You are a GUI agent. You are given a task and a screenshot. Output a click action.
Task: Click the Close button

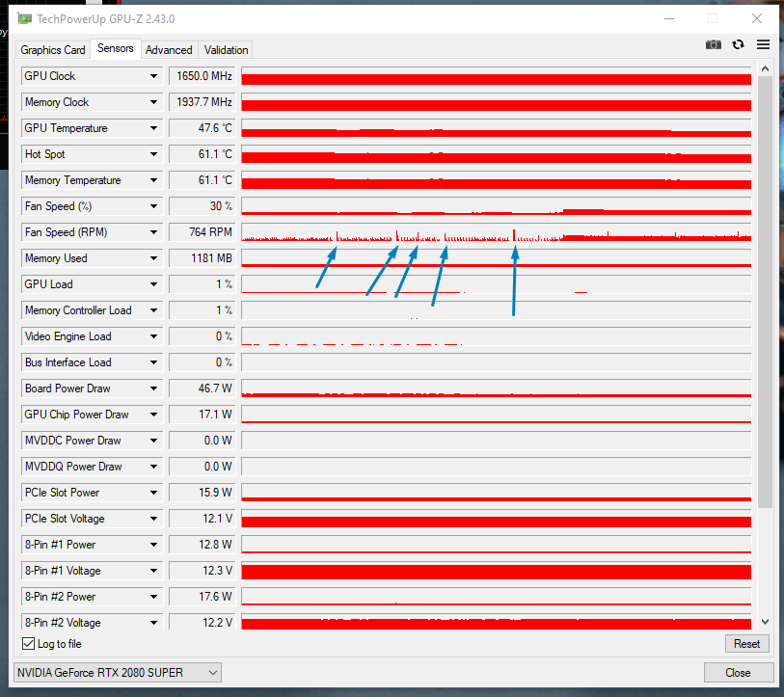pyautogui.click(x=738, y=673)
